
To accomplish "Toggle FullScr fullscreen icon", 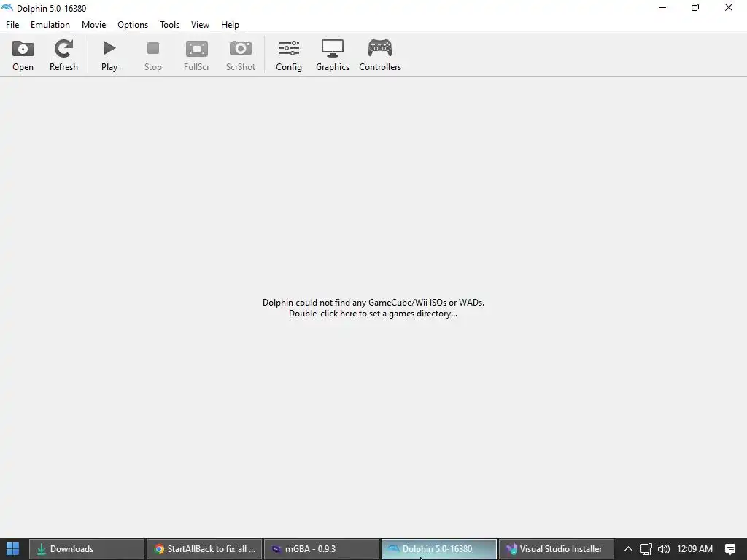I will (197, 49).
